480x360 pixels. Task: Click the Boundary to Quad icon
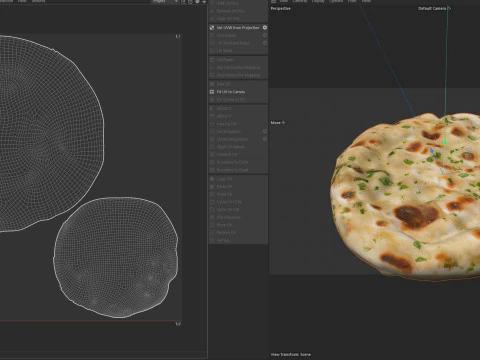point(212,170)
